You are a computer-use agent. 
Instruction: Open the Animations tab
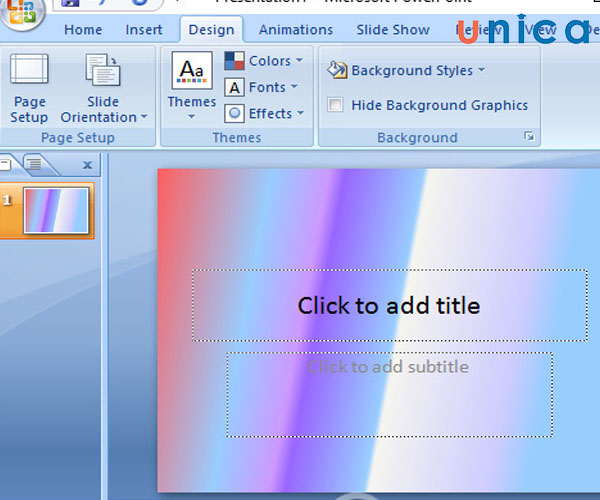pos(296,30)
